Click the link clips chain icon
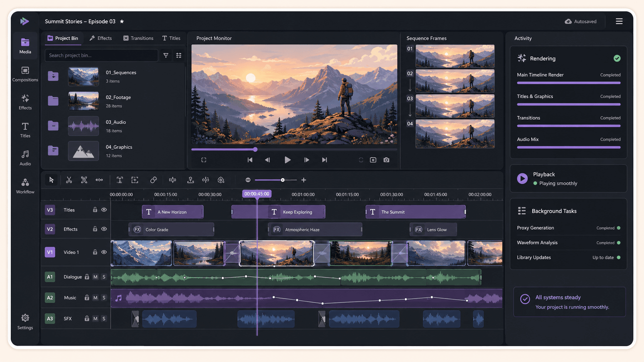Screen dimensions: 644x362 pos(153,180)
